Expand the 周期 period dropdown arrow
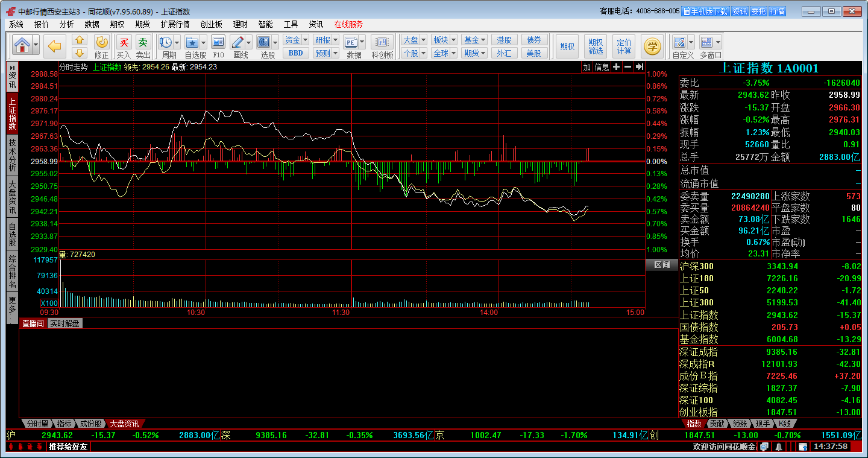 point(177,42)
